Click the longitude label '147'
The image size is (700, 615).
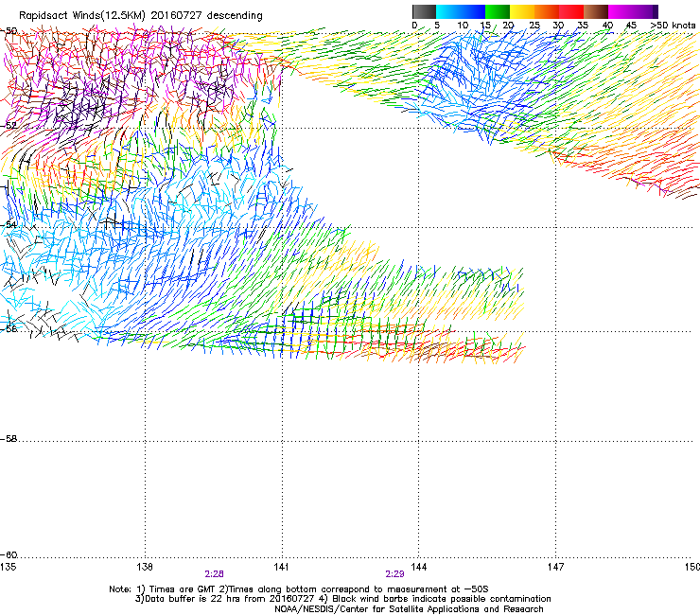tap(555, 567)
